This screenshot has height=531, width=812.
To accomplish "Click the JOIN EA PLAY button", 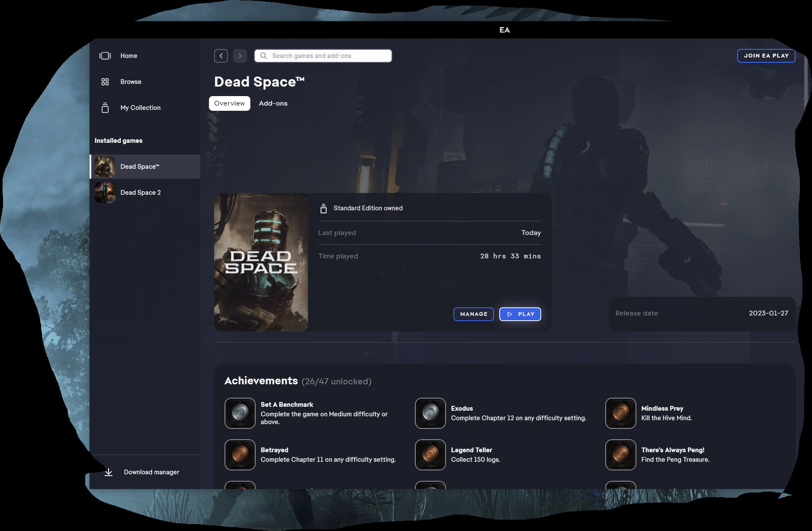I will [766, 56].
